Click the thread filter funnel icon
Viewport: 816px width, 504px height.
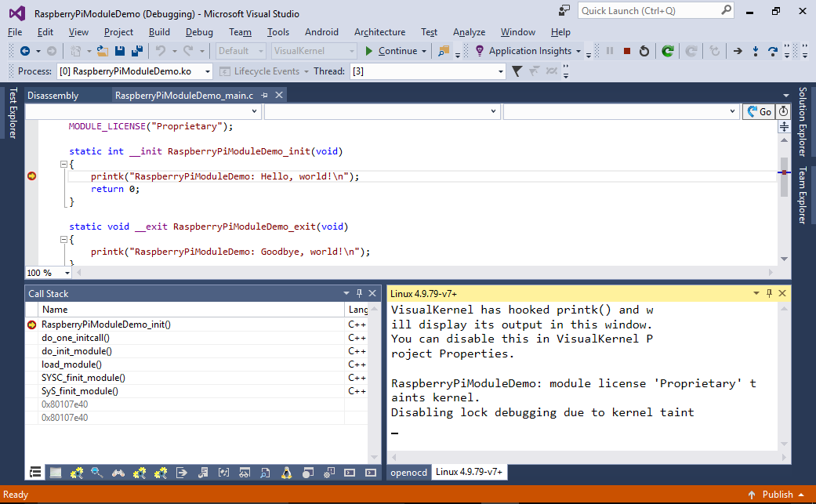click(517, 71)
